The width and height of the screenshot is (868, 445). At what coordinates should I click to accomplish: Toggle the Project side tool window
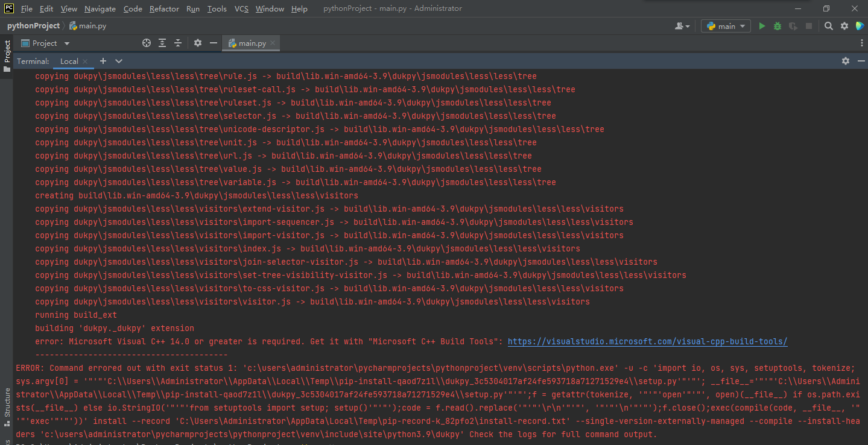(x=7, y=57)
